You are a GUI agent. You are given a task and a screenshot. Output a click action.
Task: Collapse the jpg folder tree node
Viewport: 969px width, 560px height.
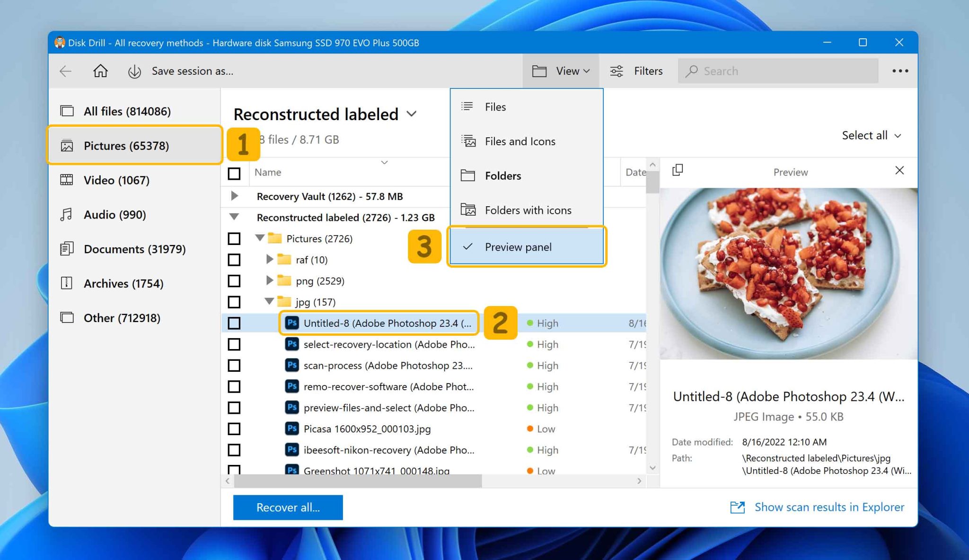coord(269,301)
